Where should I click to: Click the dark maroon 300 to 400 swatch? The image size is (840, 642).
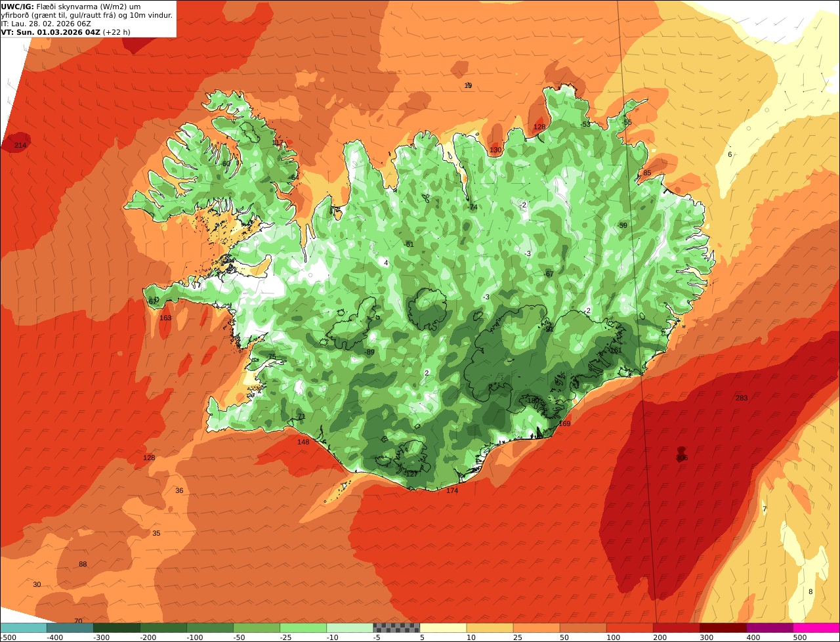[x=723, y=628]
